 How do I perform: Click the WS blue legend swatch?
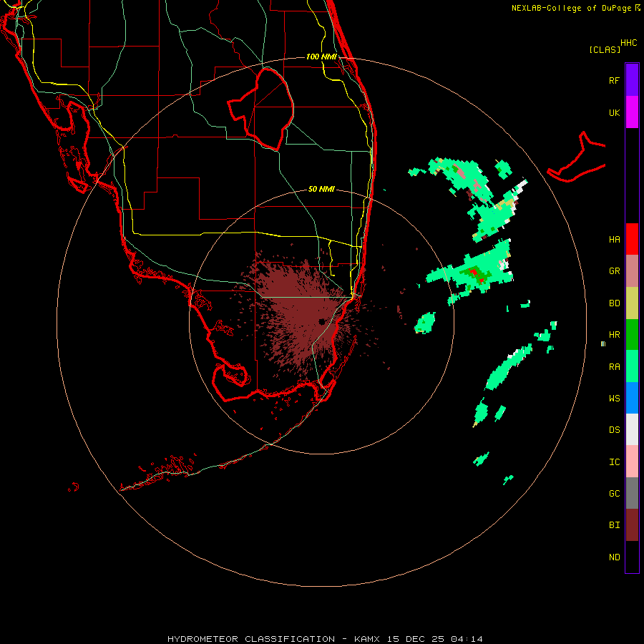click(x=632, y=398)
